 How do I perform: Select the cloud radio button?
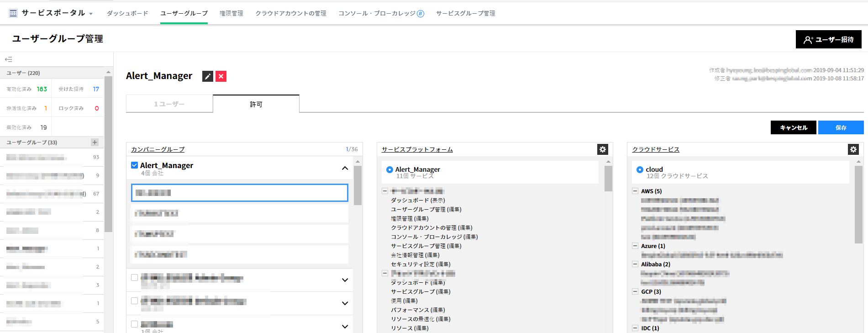640,169
